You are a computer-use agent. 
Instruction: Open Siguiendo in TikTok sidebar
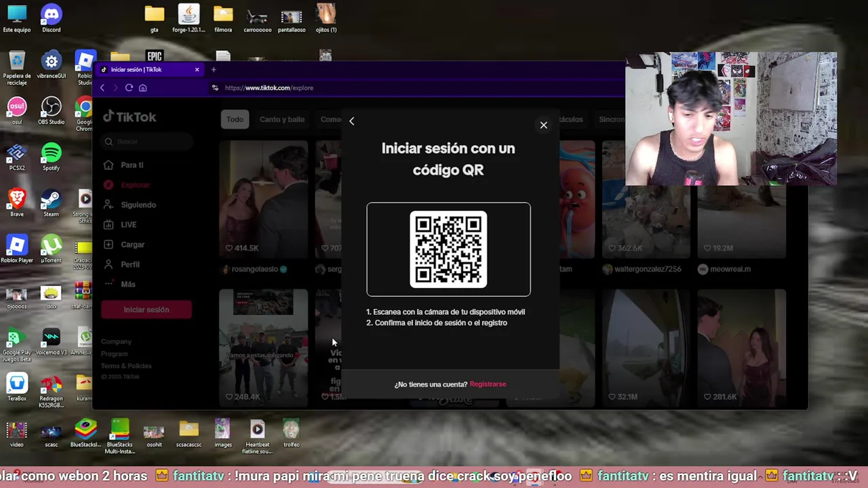(x=138, y=205)
